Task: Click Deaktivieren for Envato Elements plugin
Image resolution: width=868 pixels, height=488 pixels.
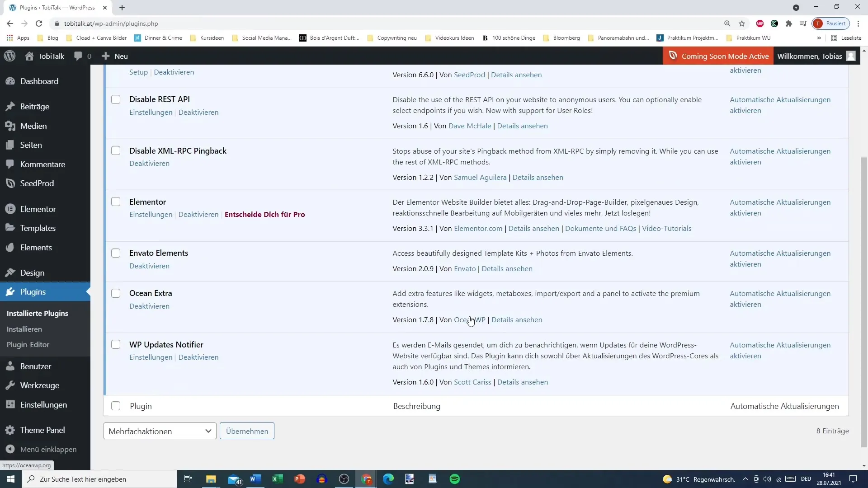Action: tap(149, 266)
